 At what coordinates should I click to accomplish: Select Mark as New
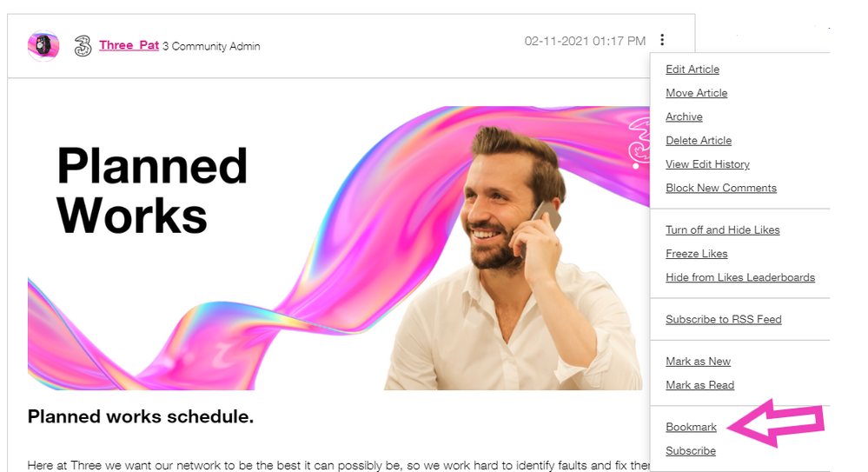point(698,362)
